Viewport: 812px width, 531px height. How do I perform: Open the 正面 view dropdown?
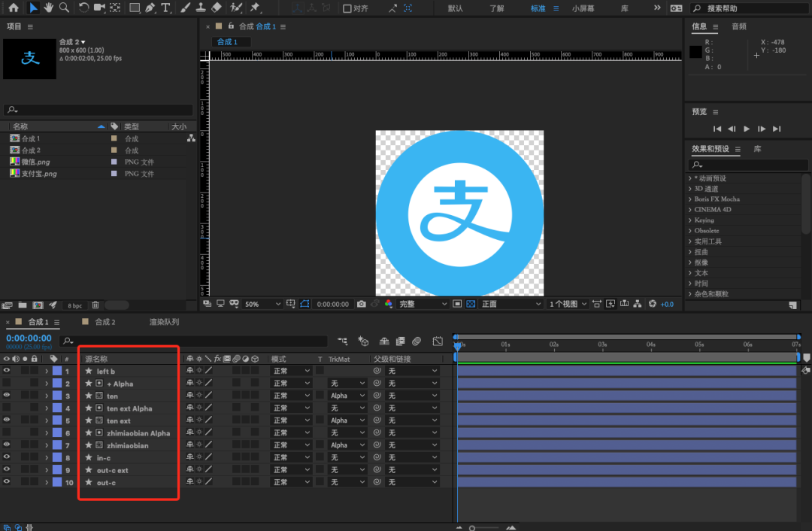click(511, 304)
